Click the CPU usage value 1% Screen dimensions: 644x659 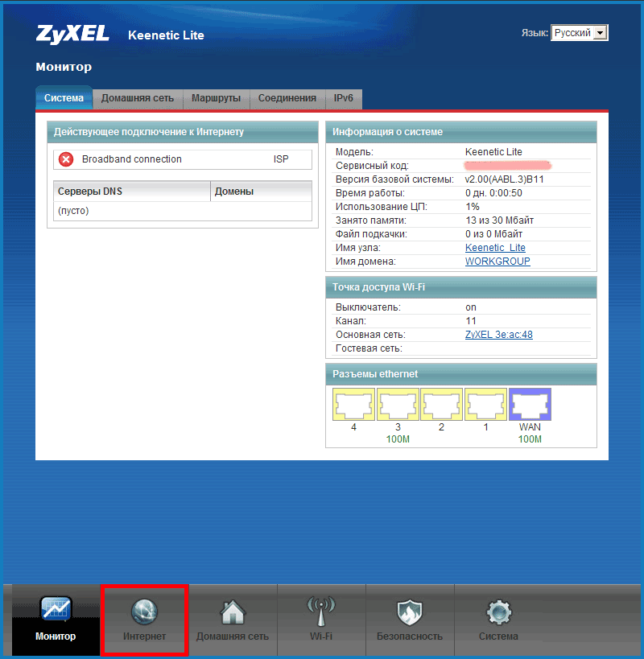click(473, 207)
